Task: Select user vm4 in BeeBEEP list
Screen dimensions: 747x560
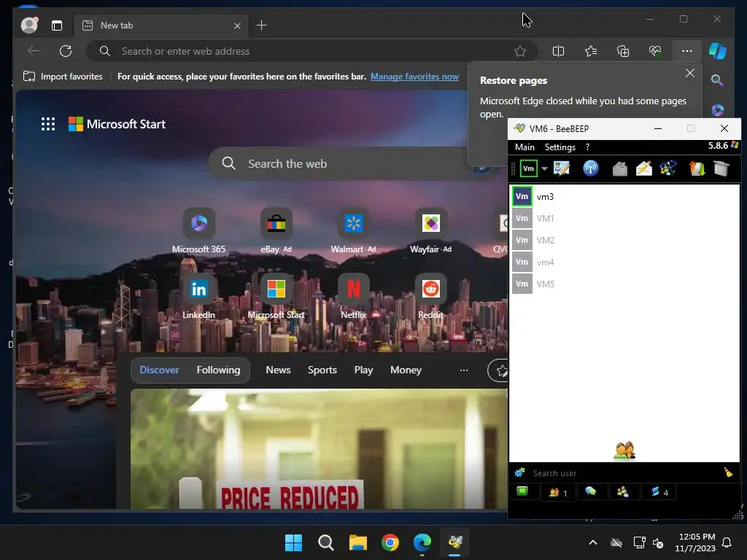Action: (624, 262)
